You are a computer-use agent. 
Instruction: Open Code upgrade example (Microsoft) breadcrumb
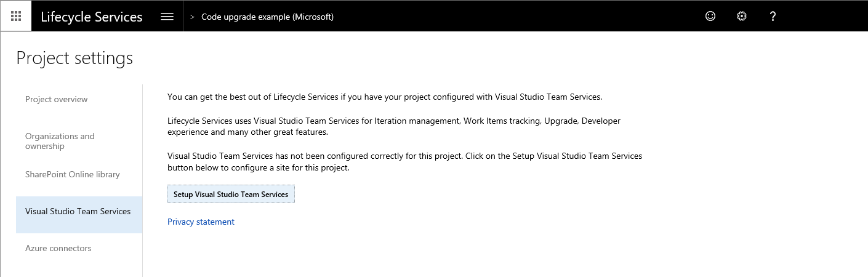coord(267,17)
